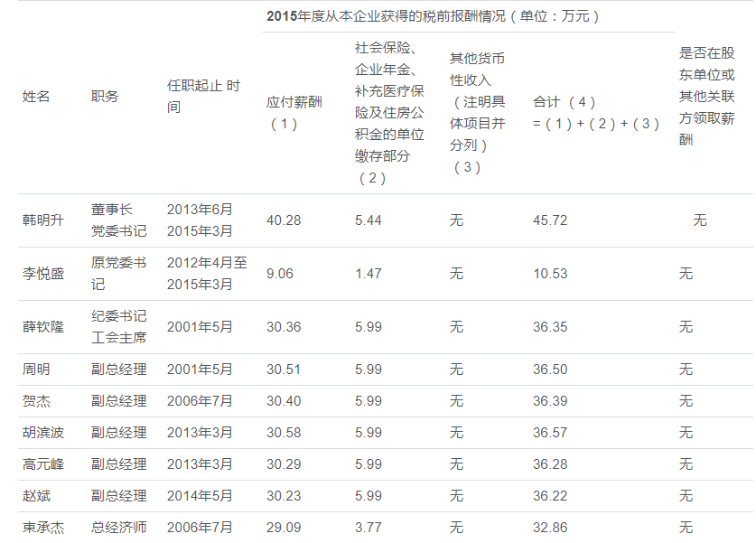Select the name 贺杰

pos(36,401)
